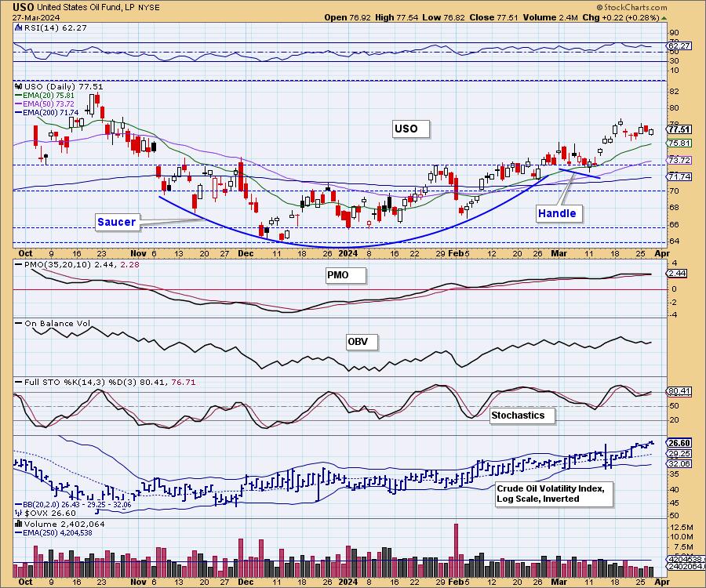Viewport: 706px width, 588px height.
Task: Click the "EMA(200) 71.74" legend entry
Action: 50,112
